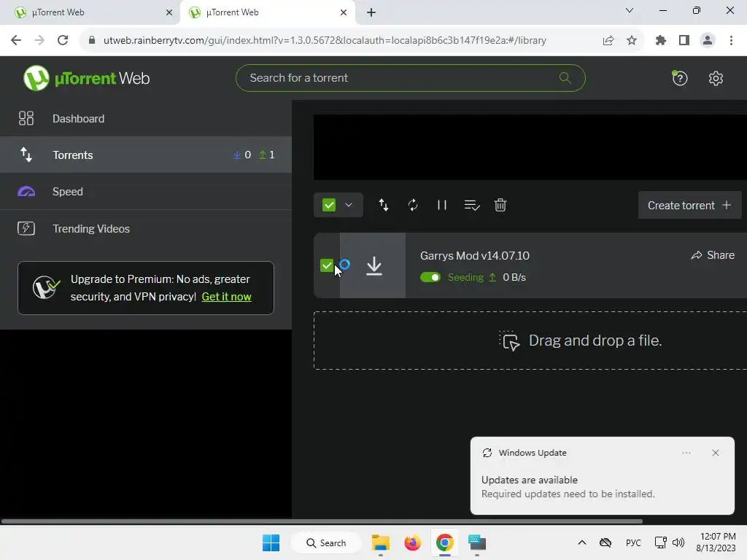Follow the Get it now premium link

point(226,297)
